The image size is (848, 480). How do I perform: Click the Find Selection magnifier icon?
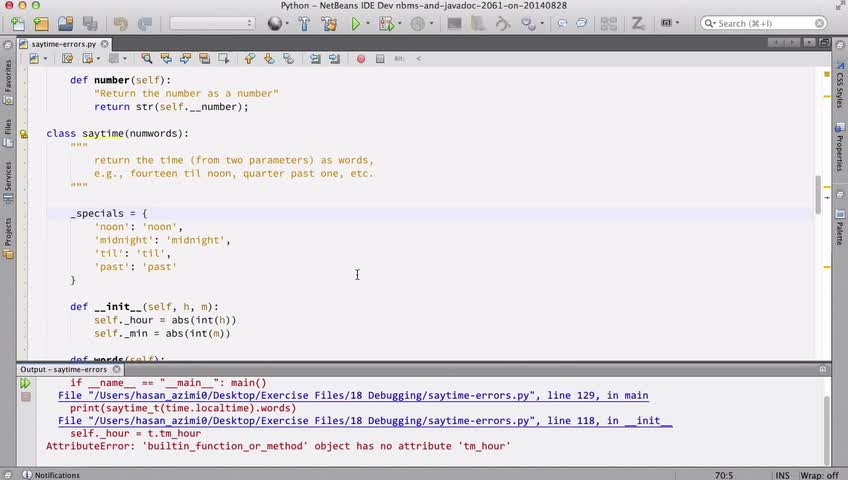[146, 58]
